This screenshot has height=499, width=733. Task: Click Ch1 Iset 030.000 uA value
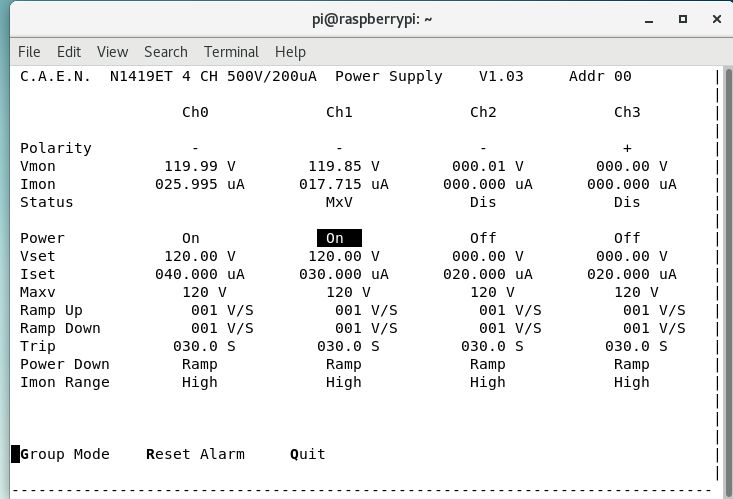[344, 274]
